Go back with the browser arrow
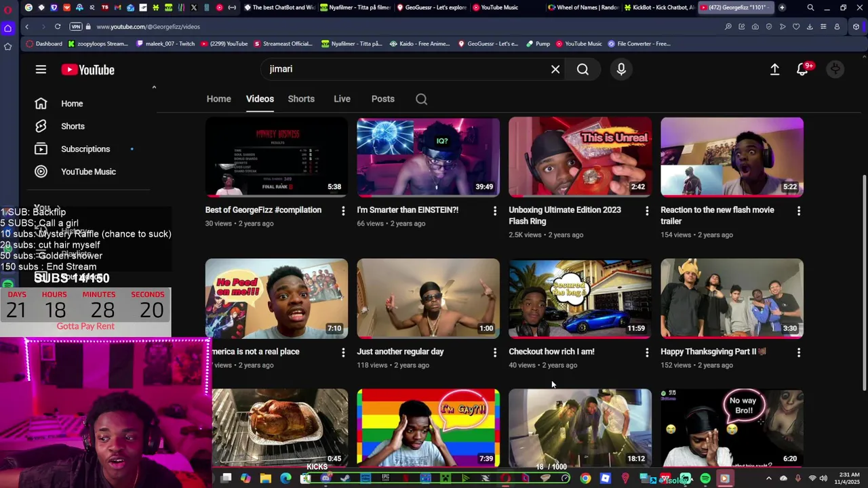 (26, 26)
